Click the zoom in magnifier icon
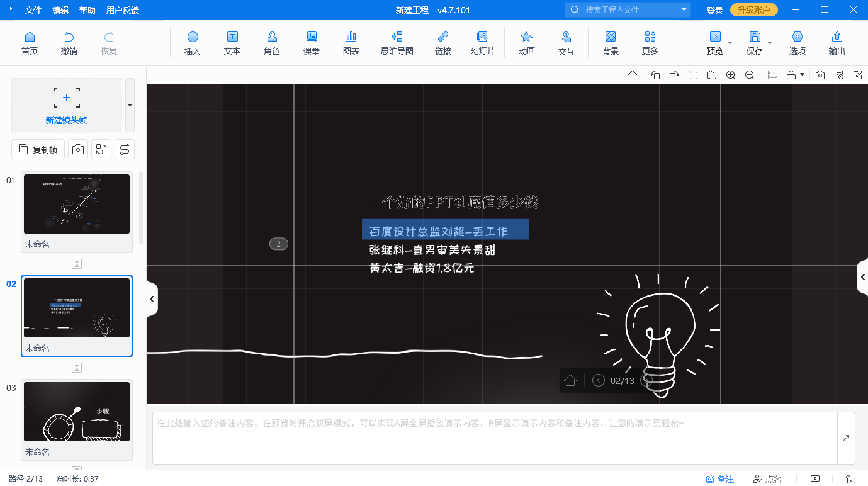 click(731, 75)
